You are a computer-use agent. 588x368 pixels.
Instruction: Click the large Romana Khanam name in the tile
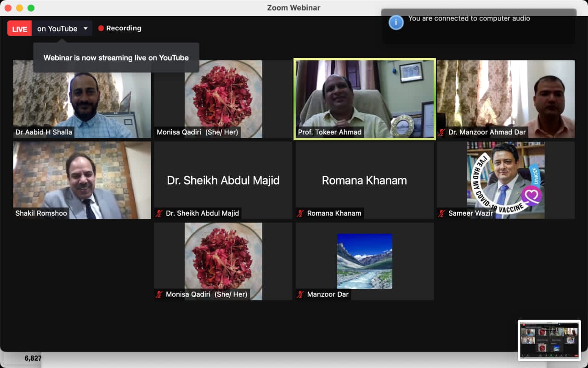tap(364, 180)
